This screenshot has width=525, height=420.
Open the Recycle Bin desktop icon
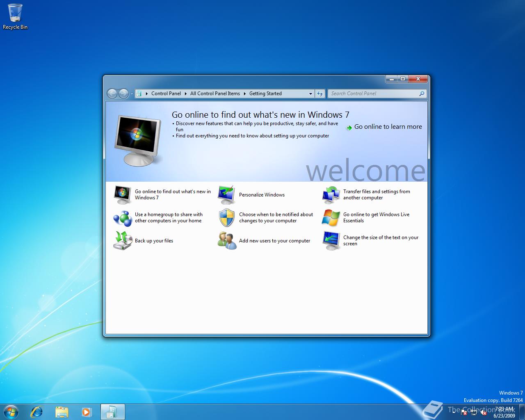(x=15, y=16)
